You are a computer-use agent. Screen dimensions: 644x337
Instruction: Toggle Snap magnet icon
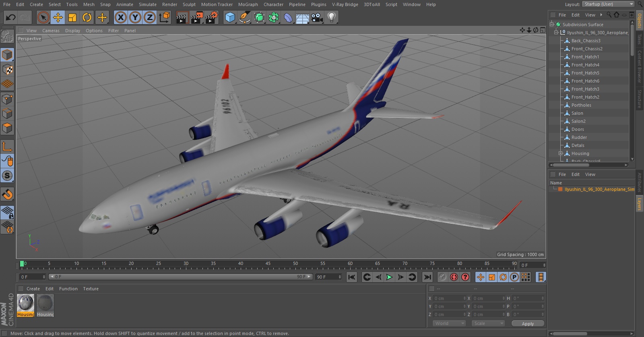click(x=7, y=194)
